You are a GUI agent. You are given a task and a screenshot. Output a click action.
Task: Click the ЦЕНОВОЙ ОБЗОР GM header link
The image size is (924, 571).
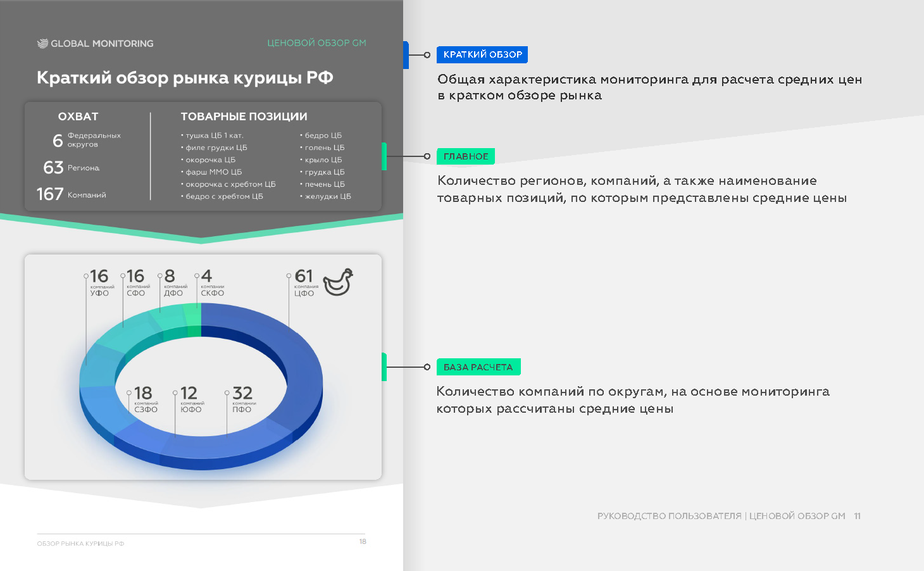(316, 42)
